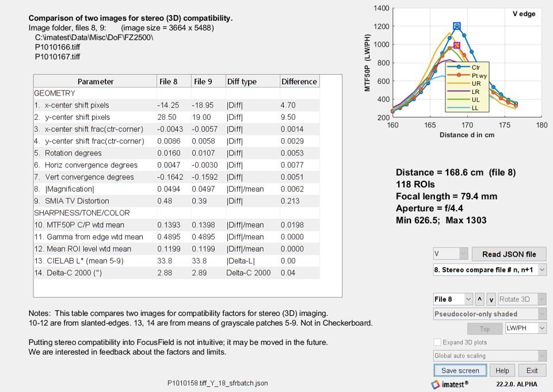Click the 22.2.0. ALPHA version text
The image size is (553, 392).
coord(517,385)
